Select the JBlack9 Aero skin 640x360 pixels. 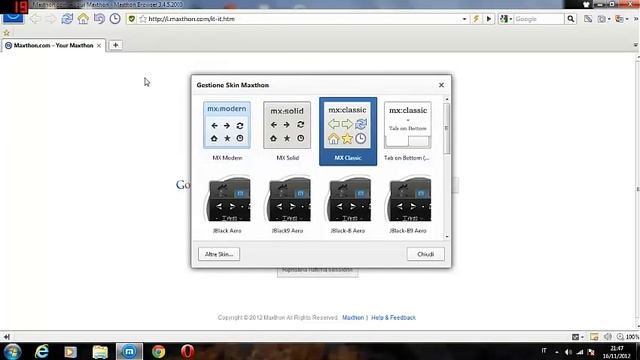click(x=287, y=205)
